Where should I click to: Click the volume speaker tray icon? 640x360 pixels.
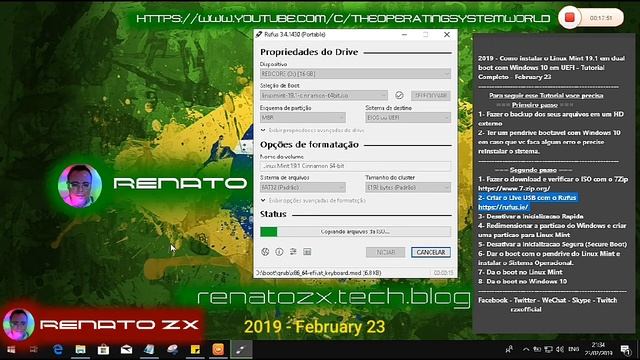click(560, 349)
